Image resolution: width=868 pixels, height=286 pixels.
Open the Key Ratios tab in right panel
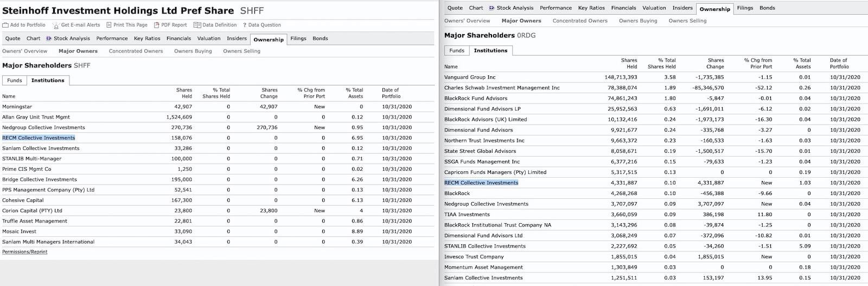click(591, 8)
